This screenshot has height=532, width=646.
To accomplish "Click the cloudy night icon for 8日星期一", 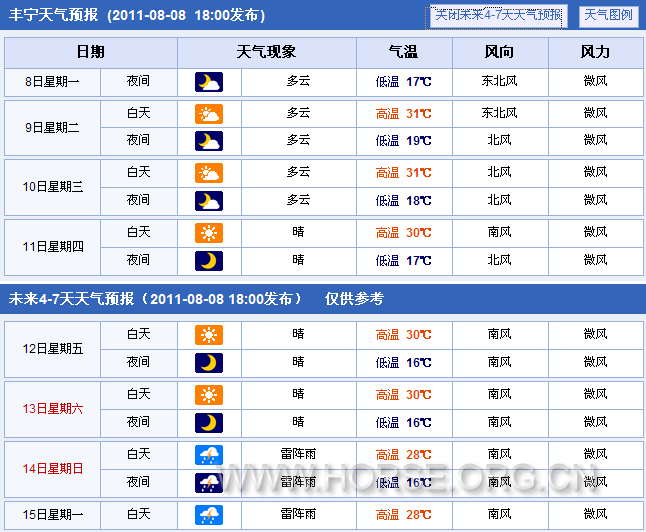I will tap(209, 82).
